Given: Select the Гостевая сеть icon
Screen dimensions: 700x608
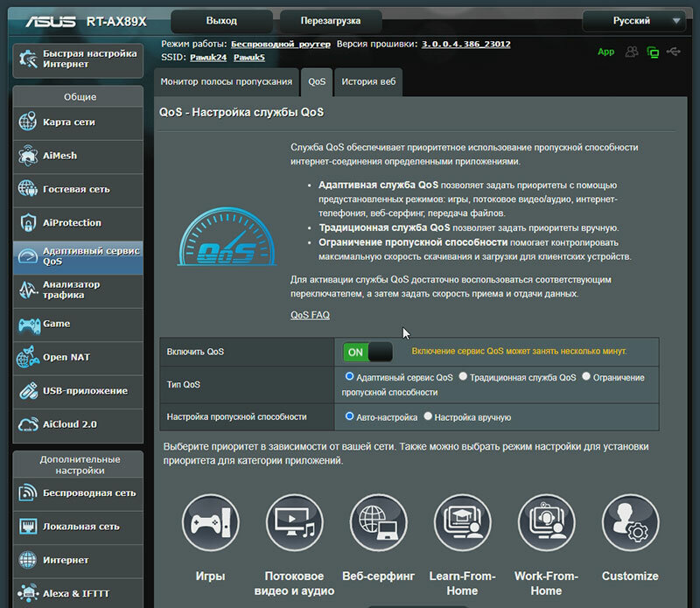Looking at the screenshot, I should point(28,189).
